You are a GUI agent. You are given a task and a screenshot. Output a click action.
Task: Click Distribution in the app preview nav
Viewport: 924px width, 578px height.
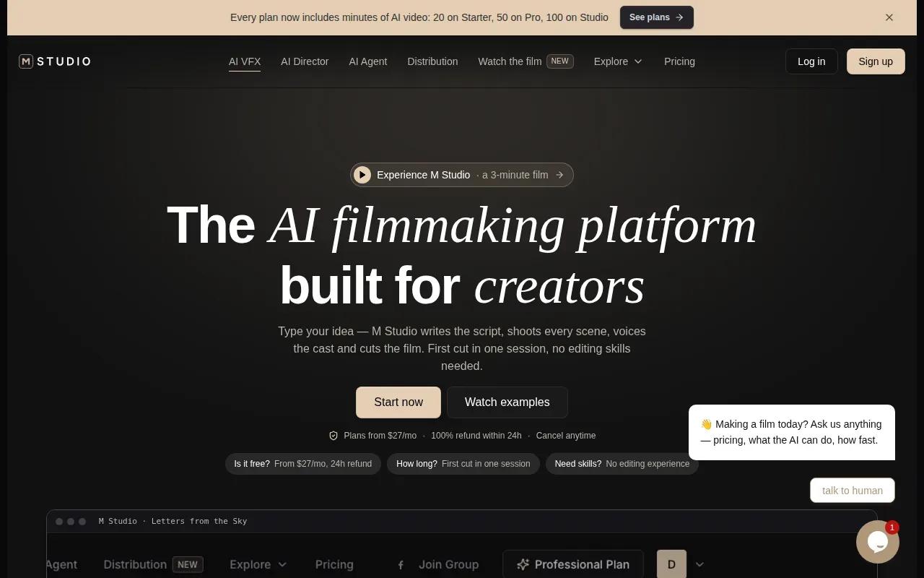point(153,564)
